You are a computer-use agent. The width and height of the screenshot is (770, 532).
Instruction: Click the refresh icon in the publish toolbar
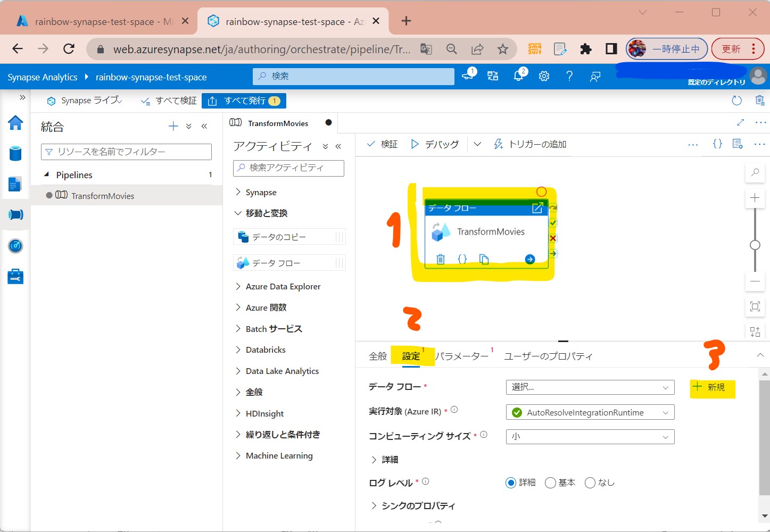click(737, 101)
